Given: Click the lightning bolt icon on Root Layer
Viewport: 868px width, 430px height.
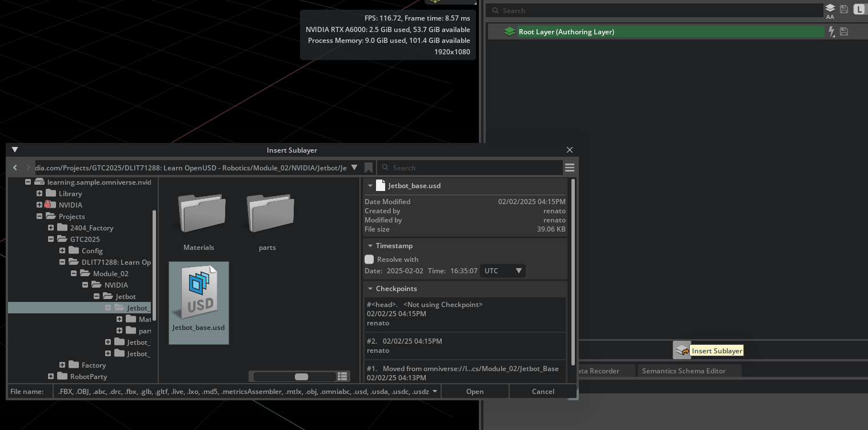Looking at the screenshot, I should [831, 32].
